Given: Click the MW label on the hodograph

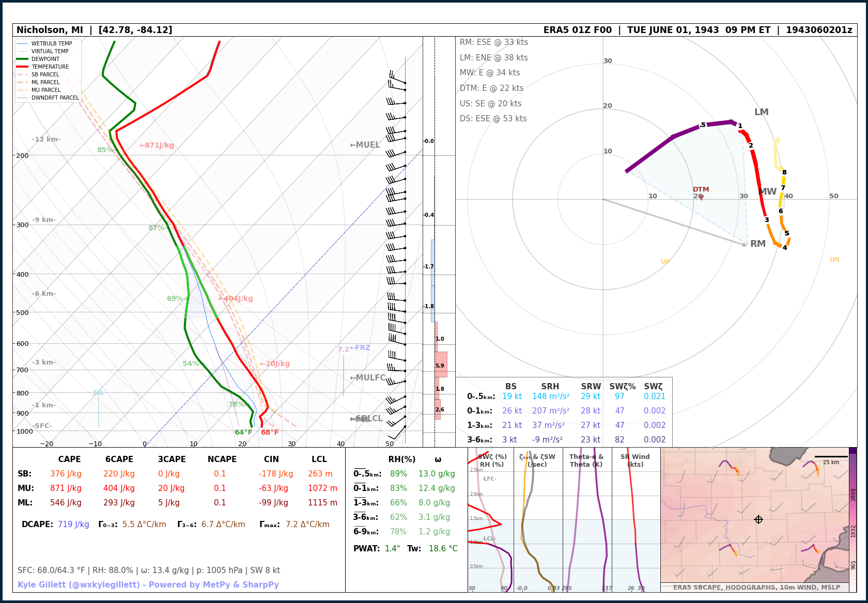Looking at the screenshot, I should click(x=767, y=192).
